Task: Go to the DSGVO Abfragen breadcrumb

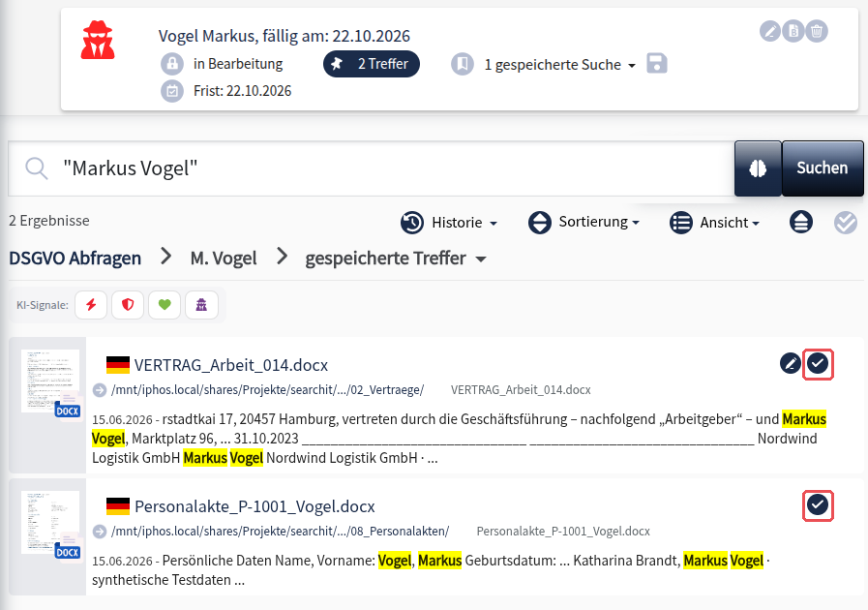Action: (x=75, y=259)
